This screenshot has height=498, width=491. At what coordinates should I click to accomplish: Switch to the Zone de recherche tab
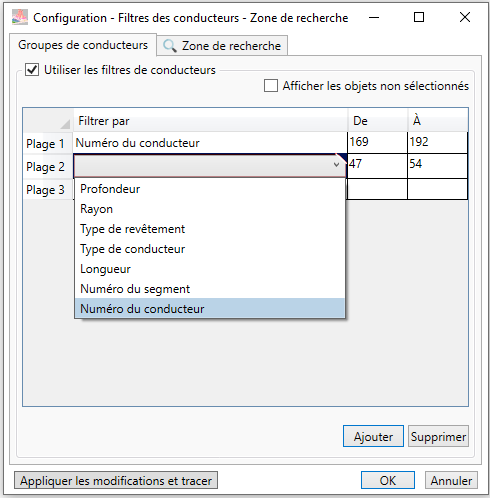pyautogui.click(x=222, y=46)
